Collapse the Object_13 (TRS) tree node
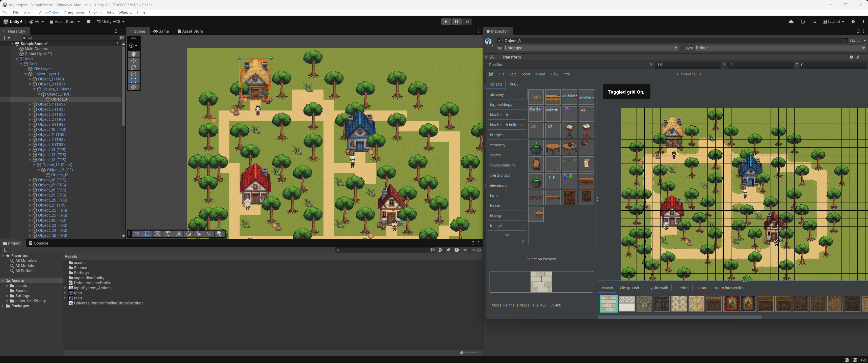 30,160
